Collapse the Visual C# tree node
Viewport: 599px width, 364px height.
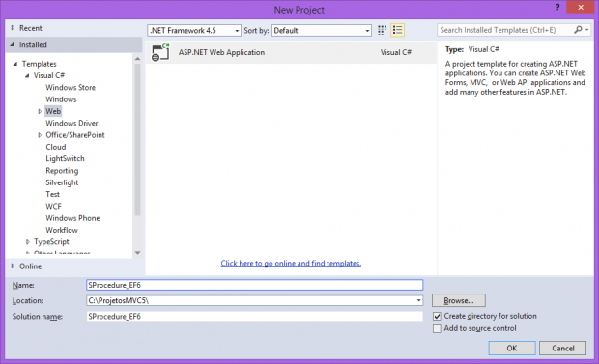point(27,75)
